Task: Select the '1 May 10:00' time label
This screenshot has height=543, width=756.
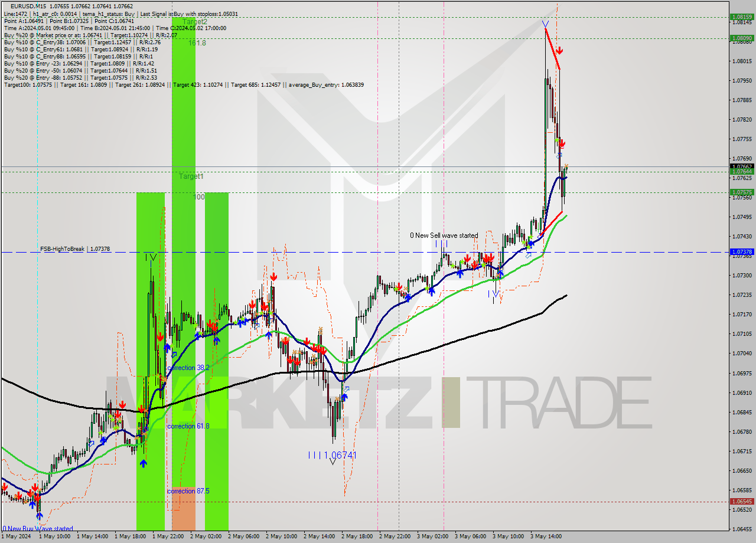Action: pyautogui.click(x=54, y=537)
